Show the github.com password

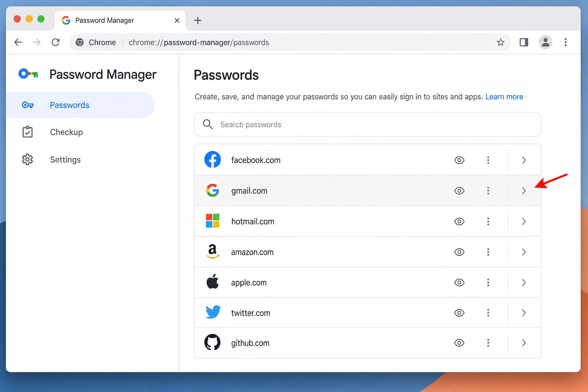(x=459, y=343)
